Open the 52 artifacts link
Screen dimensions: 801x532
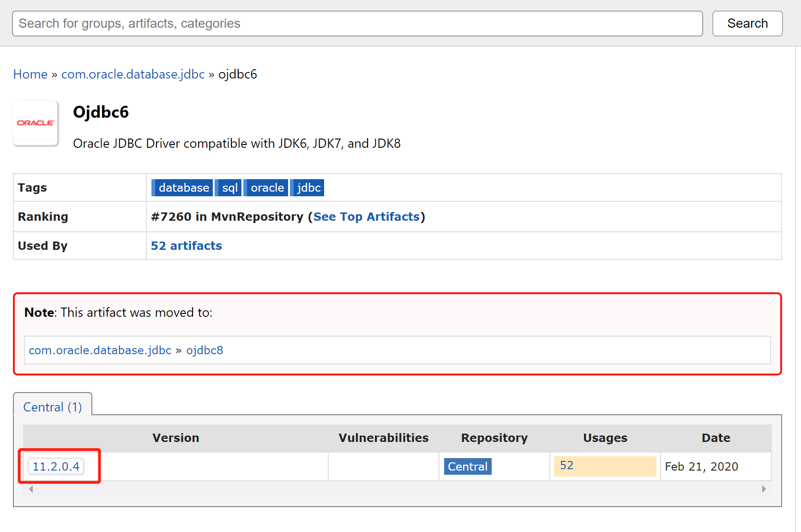pyautogui.click(x=187, y=246)
